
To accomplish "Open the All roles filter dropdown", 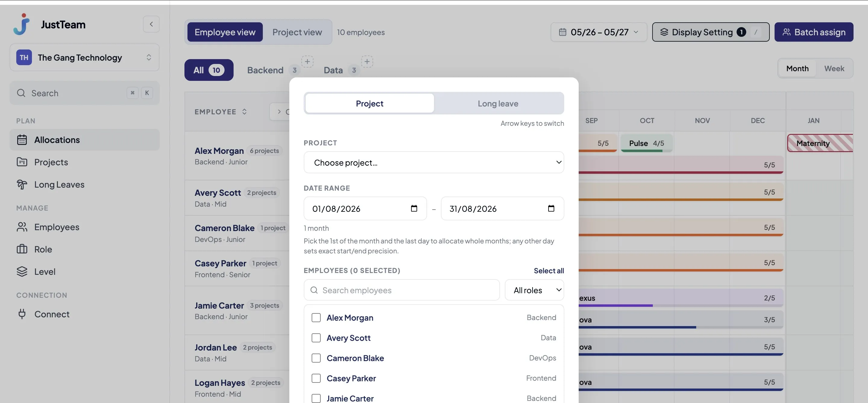I will click(534, 290).
